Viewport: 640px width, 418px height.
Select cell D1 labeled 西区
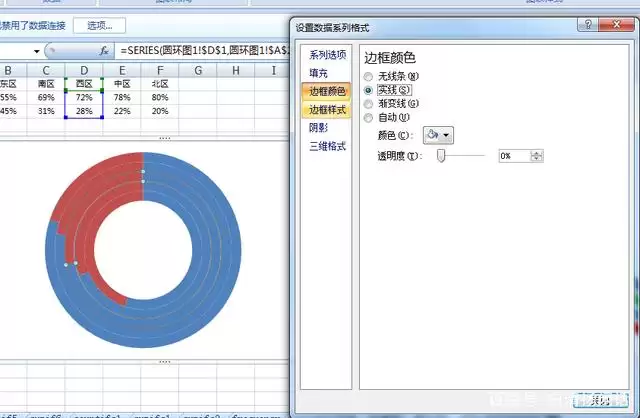point(84,84)
